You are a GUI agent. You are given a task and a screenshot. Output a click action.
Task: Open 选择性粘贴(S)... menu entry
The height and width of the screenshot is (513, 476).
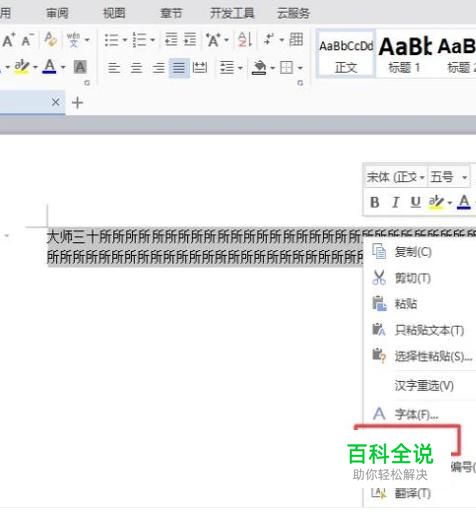coord(433,356)
